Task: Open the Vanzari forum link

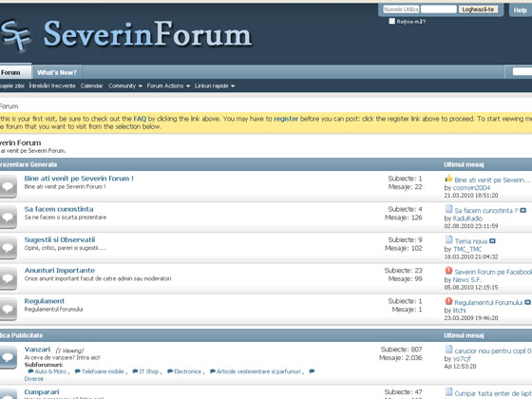Action: click(37, 350)
